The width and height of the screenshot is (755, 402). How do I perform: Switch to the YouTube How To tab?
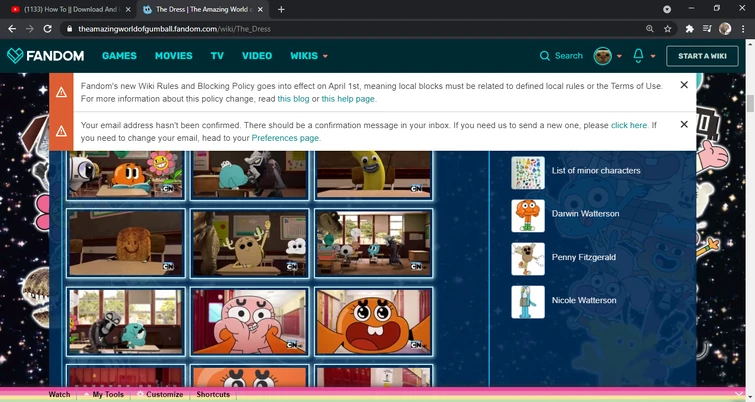[x=70, y=9]
